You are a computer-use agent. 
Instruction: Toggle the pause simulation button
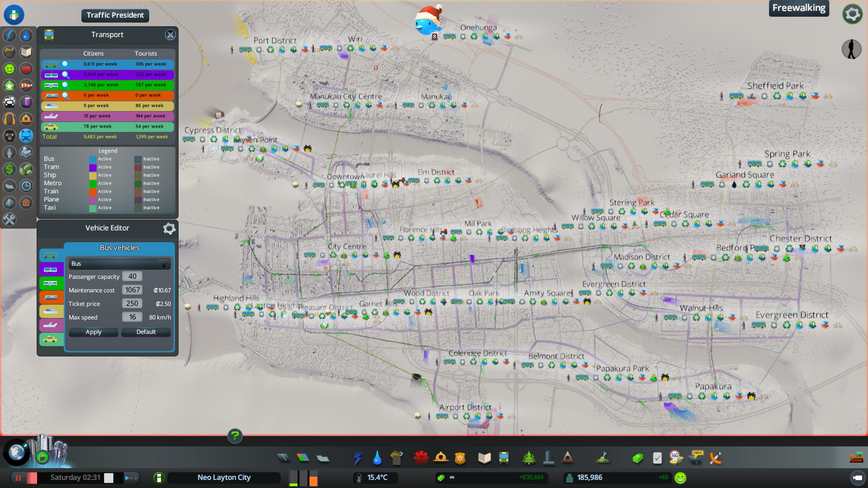coord(19,478)
